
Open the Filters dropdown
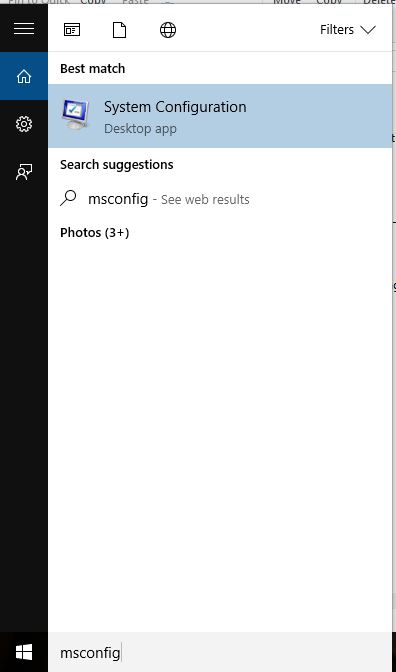(x=348, y=30)
